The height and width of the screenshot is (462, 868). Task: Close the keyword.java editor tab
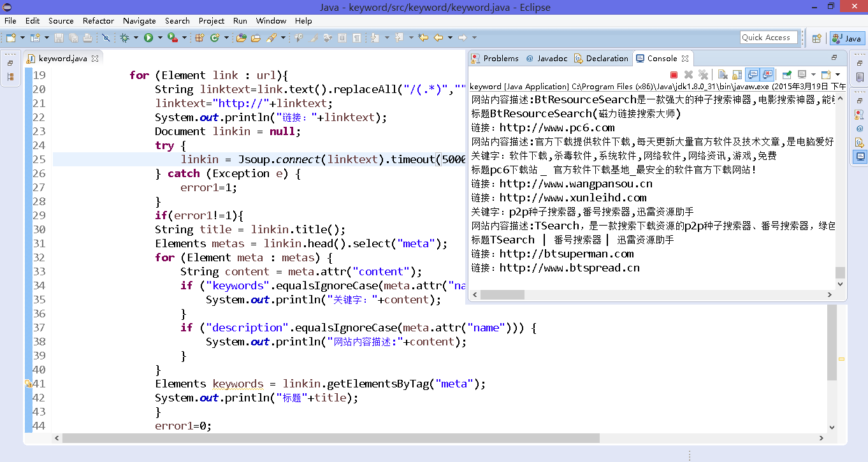pos(95,59)
